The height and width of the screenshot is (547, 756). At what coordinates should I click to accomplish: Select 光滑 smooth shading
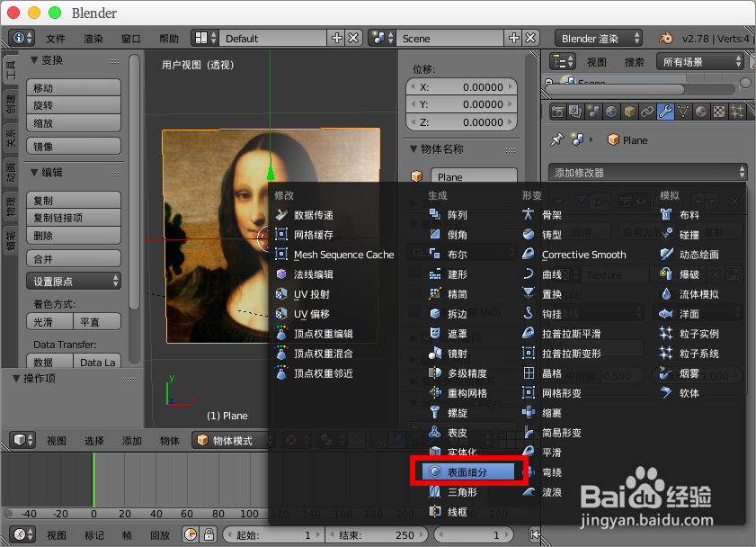point(50,322)
